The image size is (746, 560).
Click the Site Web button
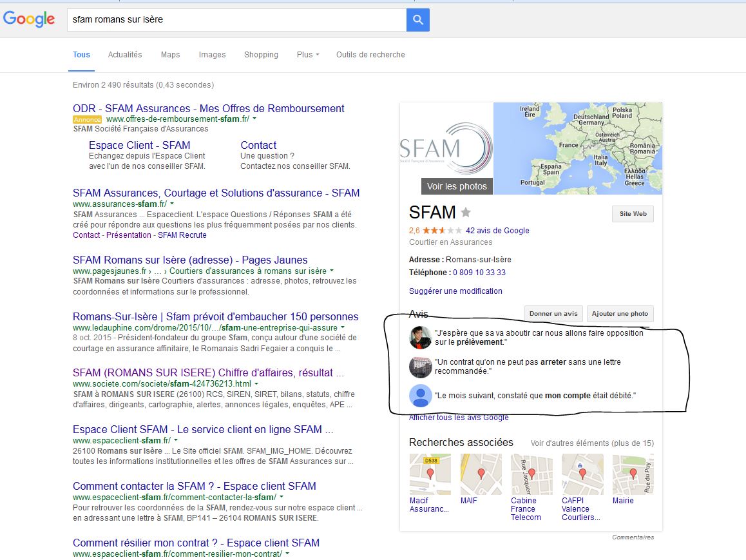tap(632, 214)
